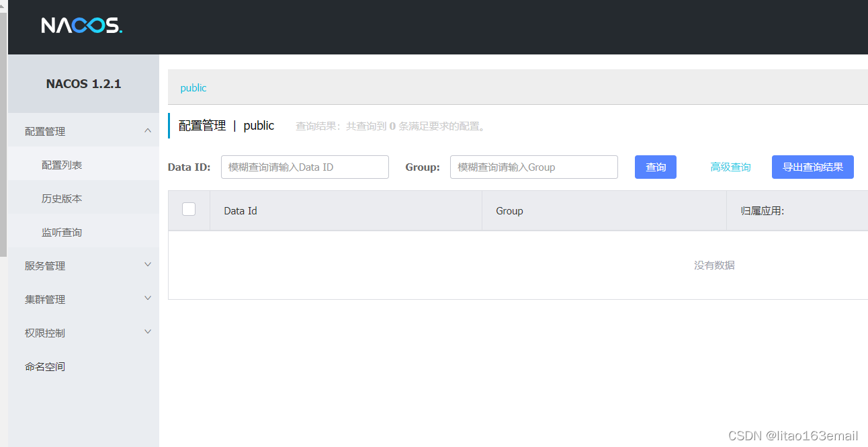Open the 命名空间 management page
This screenshot has height=447, width=868.
[44, 366]
